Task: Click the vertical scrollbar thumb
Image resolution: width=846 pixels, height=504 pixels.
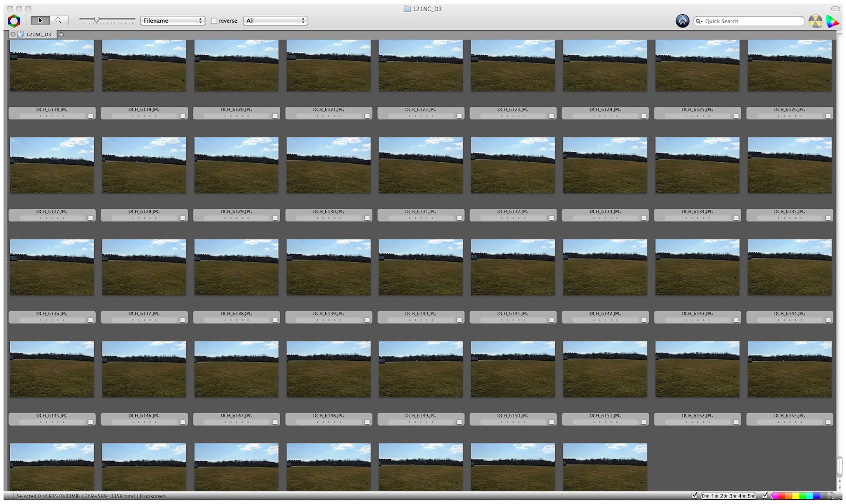Action: click(839, 466)
